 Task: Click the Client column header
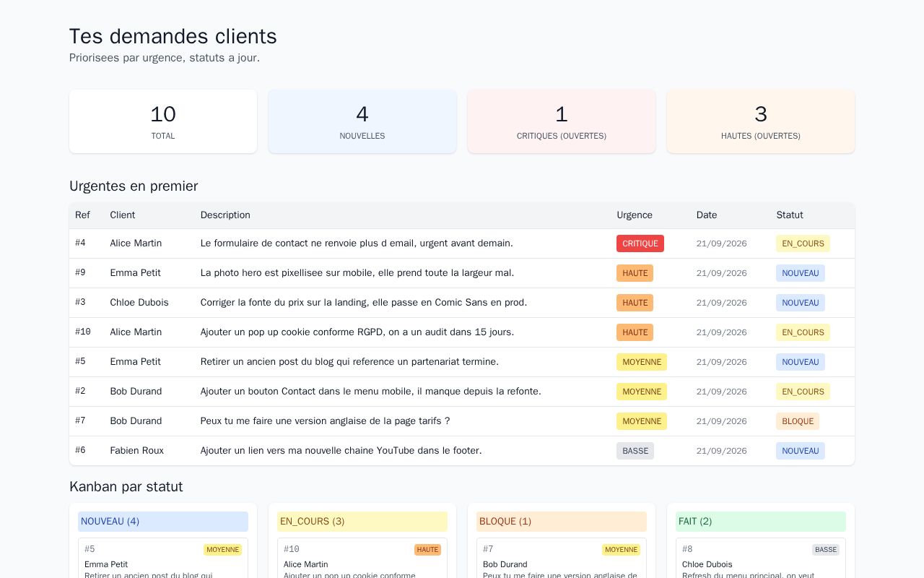123,215
